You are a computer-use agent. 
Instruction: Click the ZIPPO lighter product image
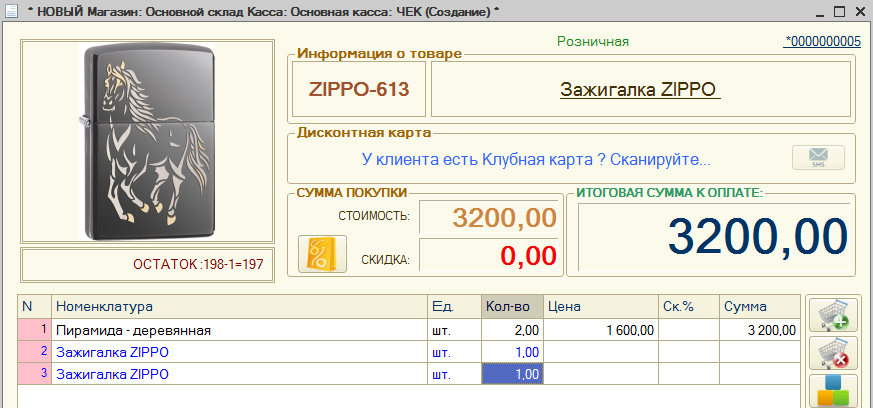point(148,141)
